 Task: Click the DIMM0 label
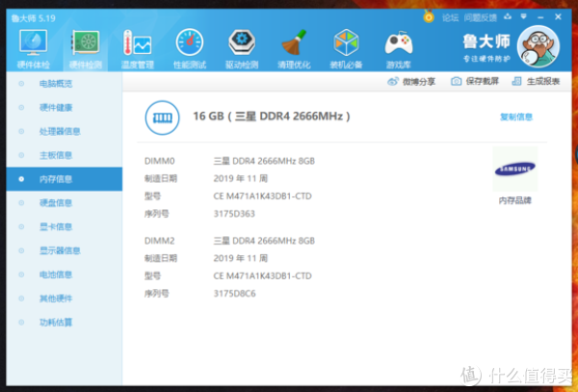[159, 161]
